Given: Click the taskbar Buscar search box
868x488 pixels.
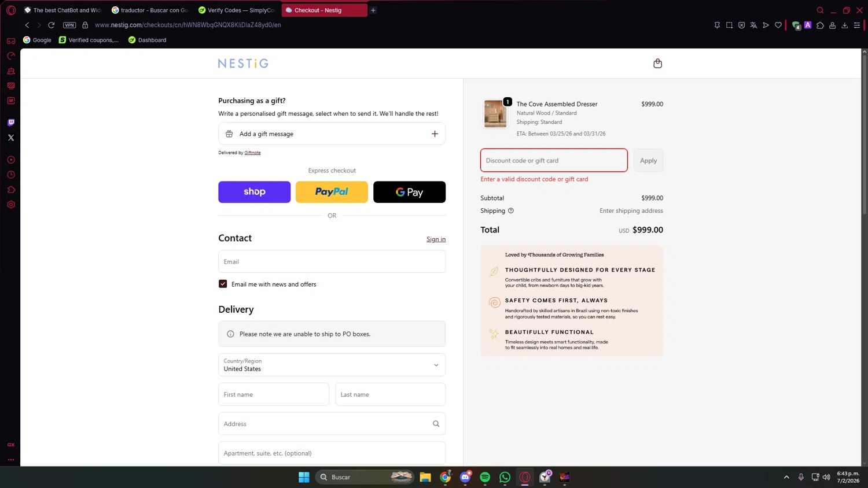Looking at the screenshot, I should point(365,477).
